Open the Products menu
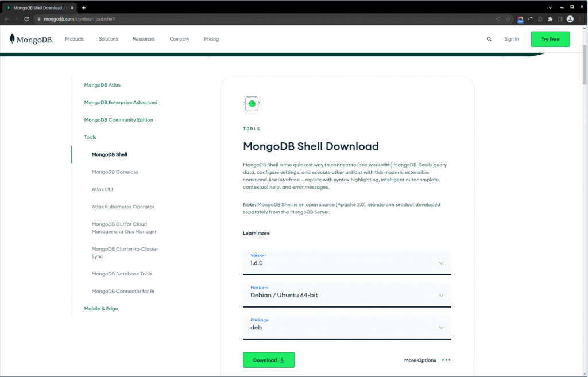Viewport: 588px width, 377px height. 74,39
